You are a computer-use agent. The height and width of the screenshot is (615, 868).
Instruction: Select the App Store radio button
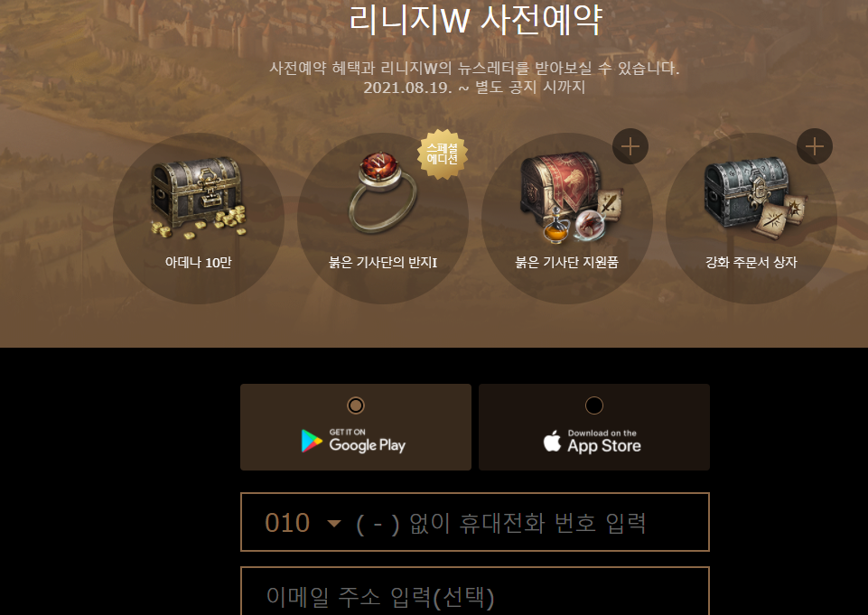pyautogui.click(x=594, y=405)
